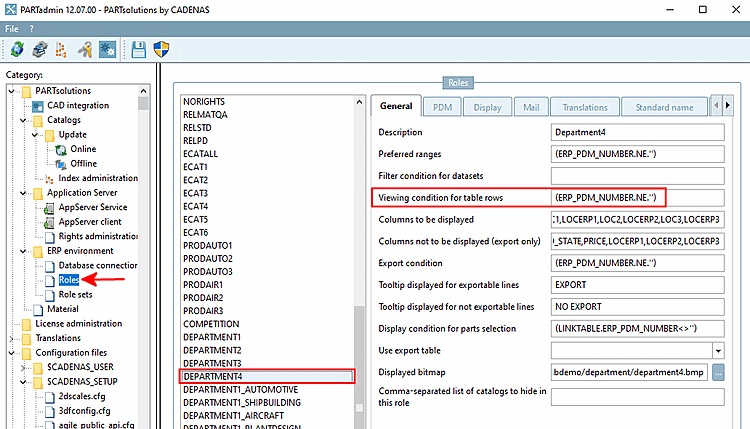Select the COMPETITION role
Screen dimensions: 750x429
pos(211,324)
